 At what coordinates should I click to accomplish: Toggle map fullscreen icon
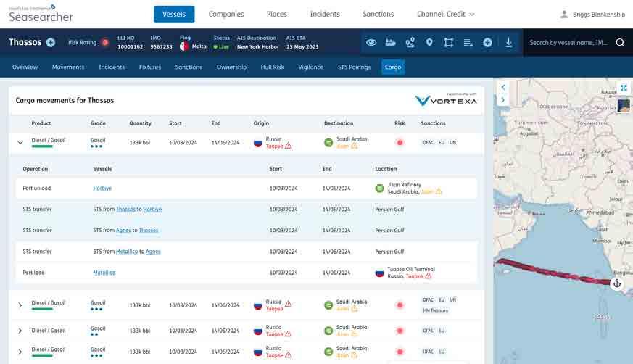point(624,88)
